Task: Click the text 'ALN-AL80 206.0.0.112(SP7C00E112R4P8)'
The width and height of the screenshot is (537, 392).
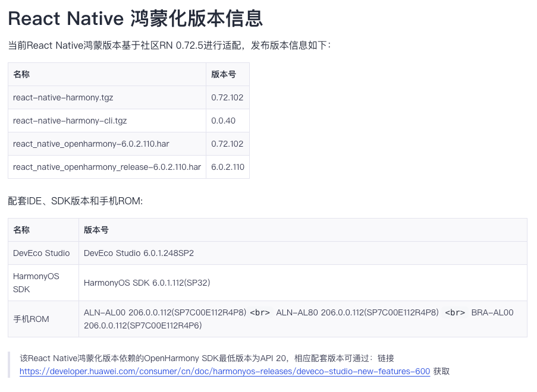Action: pos(357,312)
